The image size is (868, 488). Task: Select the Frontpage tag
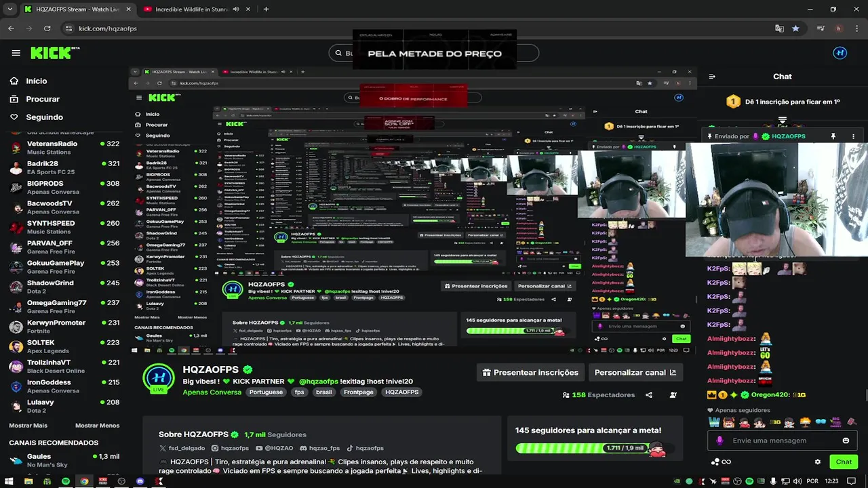pos(359,392)
